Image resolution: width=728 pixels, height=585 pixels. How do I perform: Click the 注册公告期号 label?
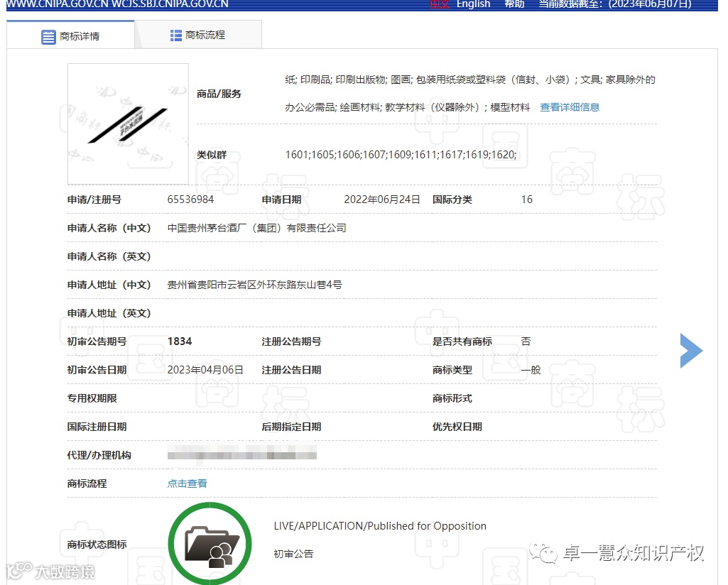pos(291,341)
